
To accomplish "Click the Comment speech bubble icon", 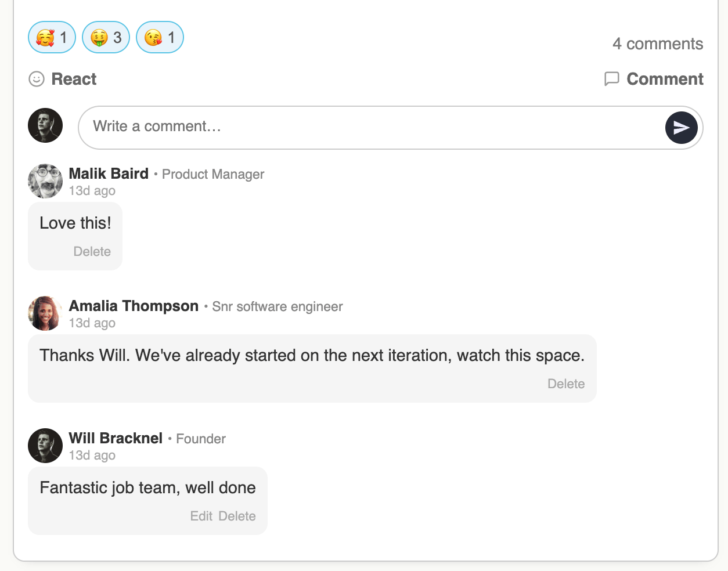I will point(611,79).
